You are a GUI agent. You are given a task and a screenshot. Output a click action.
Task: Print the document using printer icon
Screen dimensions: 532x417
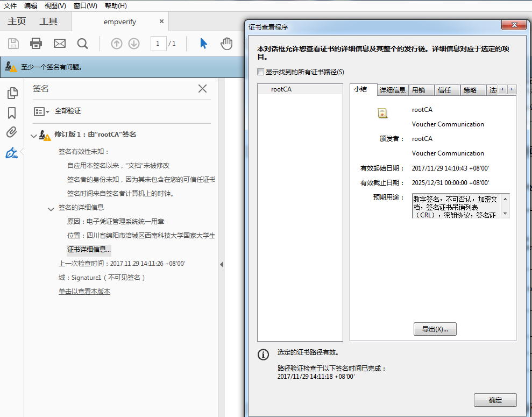pyautogui.click(x=36, y=44)
